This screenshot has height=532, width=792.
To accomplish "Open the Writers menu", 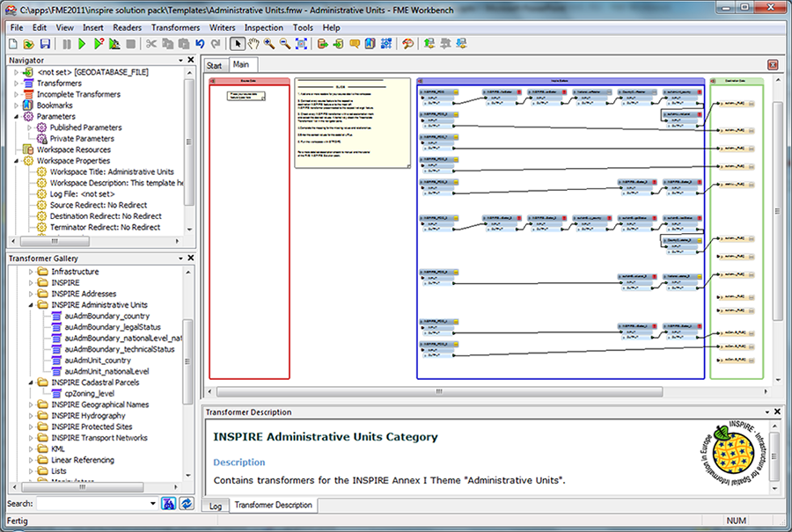I will [x=223, y=28].
